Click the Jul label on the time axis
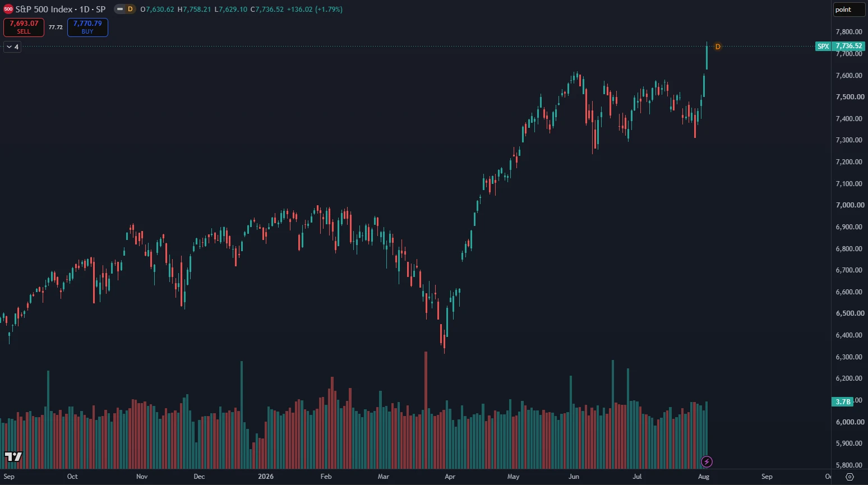 [637, 477]
